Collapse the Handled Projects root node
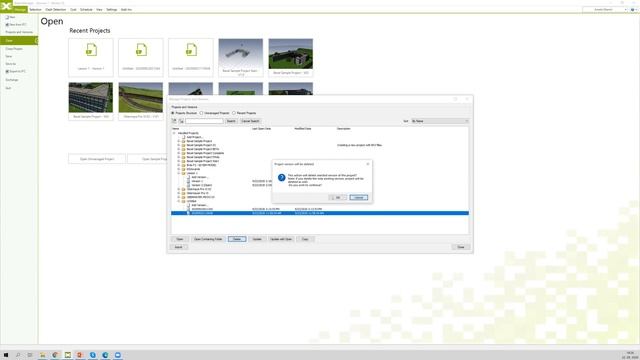 (x=174, y=133)
